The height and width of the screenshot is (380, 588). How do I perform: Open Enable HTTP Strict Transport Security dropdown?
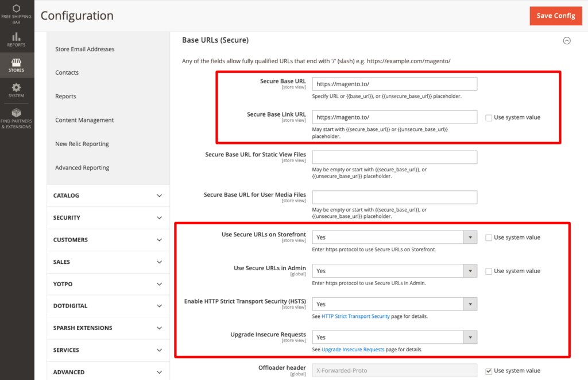click(x=394, y=304)
